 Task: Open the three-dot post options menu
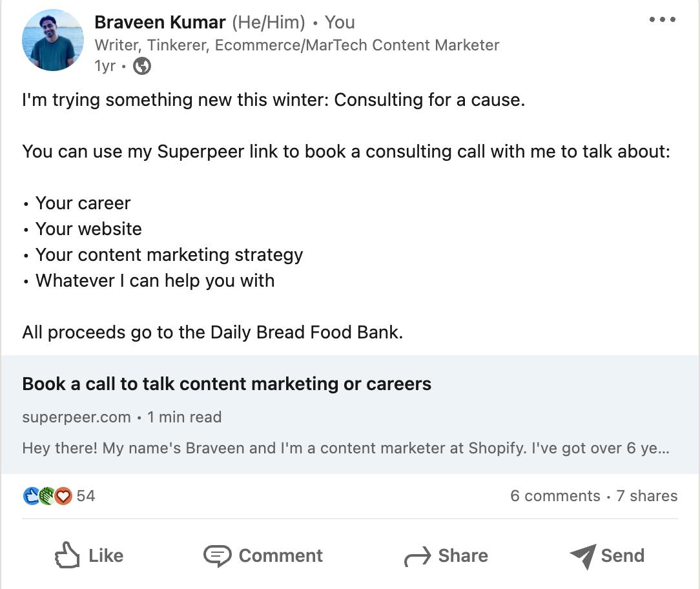point(662,20)
